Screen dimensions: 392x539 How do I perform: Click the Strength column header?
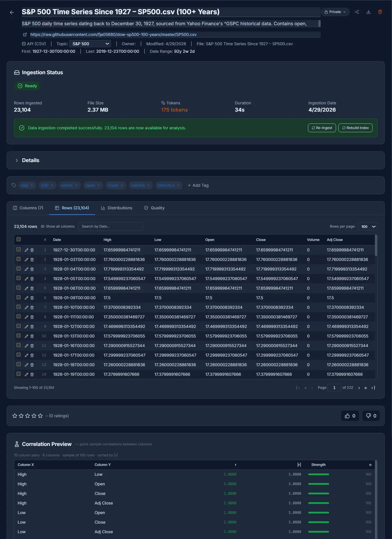click(318, 465)
